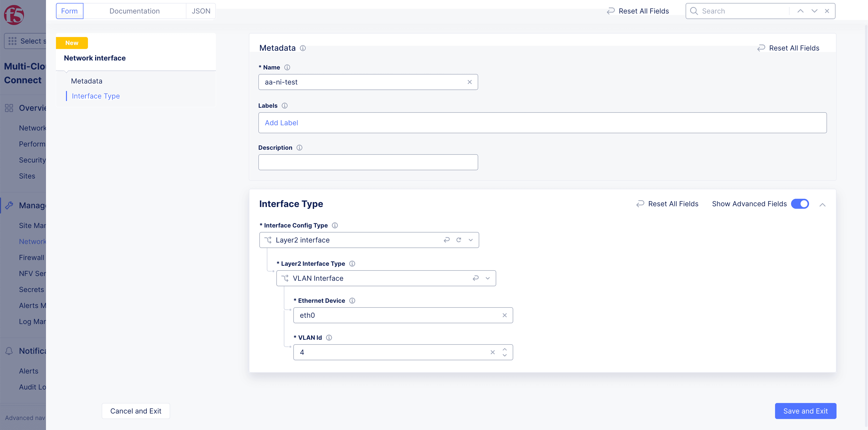Toggle Show Advanced Fields switch off
Viewport: 868px width, 430px height.
[x=800, y=204]
